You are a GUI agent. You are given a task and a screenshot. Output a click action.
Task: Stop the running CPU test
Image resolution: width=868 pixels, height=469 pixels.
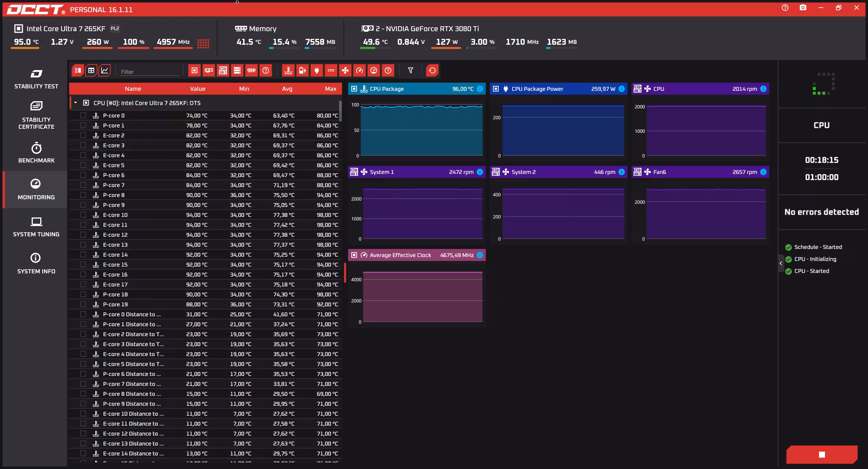coord(822,455)
